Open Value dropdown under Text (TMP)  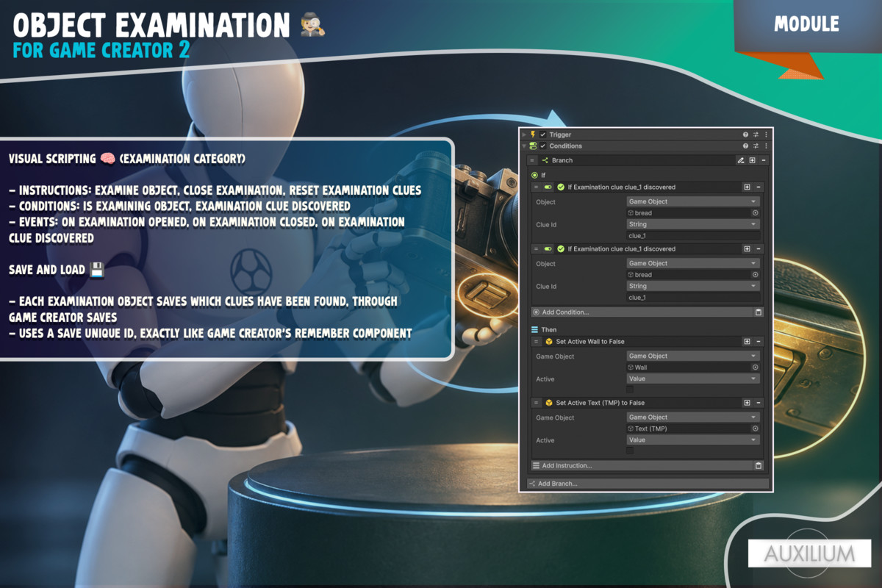point(692,440)
